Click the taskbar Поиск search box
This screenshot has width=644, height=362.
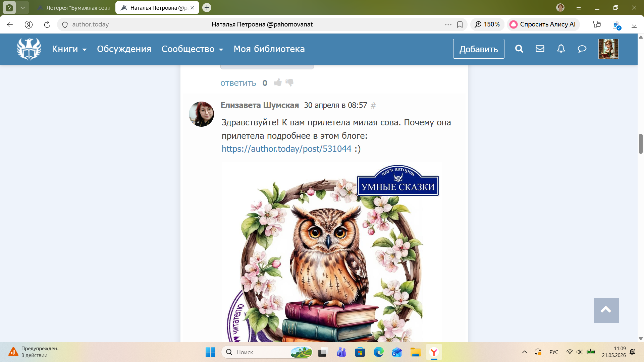tap(267, 352)
